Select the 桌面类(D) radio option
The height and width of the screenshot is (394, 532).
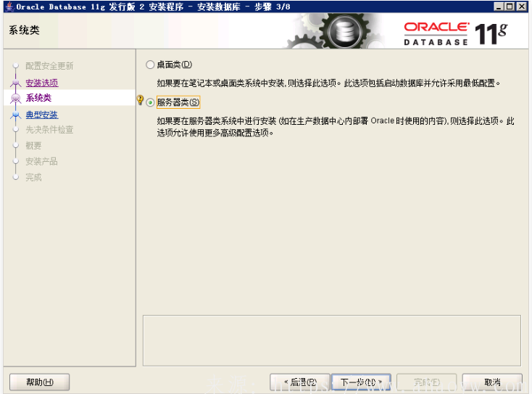click(150, 65)
